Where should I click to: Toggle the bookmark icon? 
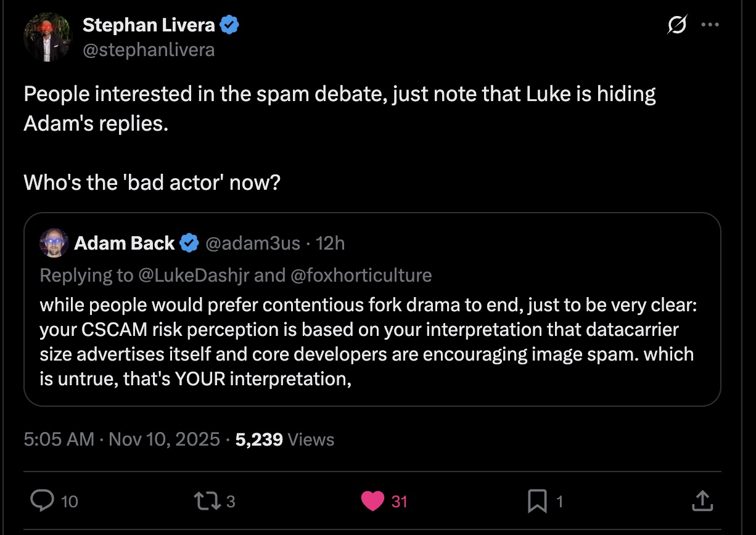point(537,502)
